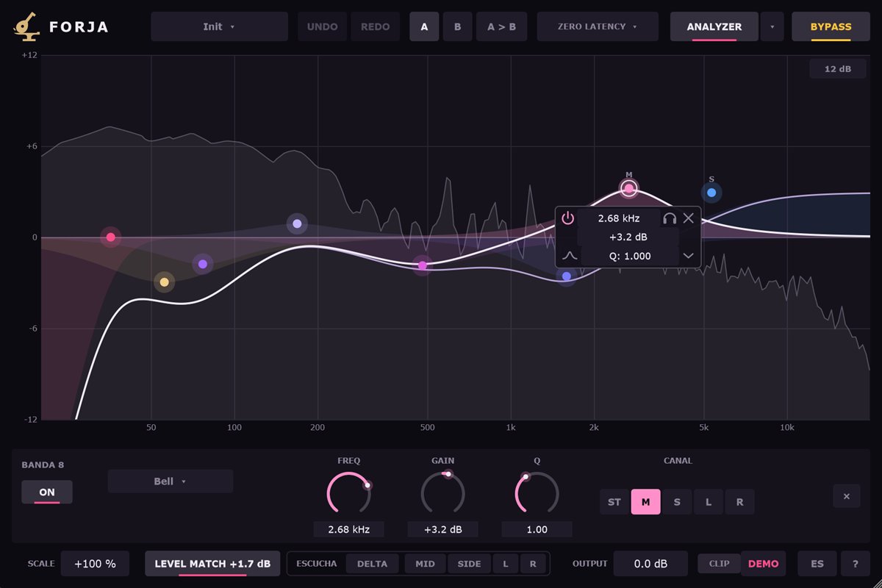Screen dimensions: 882x588
Task: Click the Q knob
Action: click(x=537, y=493)
